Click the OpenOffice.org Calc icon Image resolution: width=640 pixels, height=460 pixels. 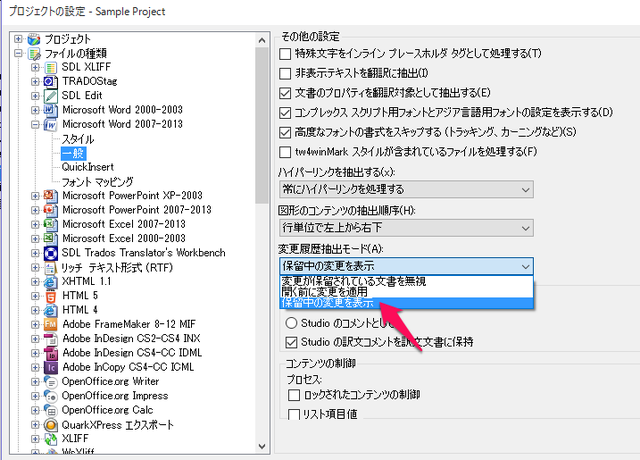(51, 411)
